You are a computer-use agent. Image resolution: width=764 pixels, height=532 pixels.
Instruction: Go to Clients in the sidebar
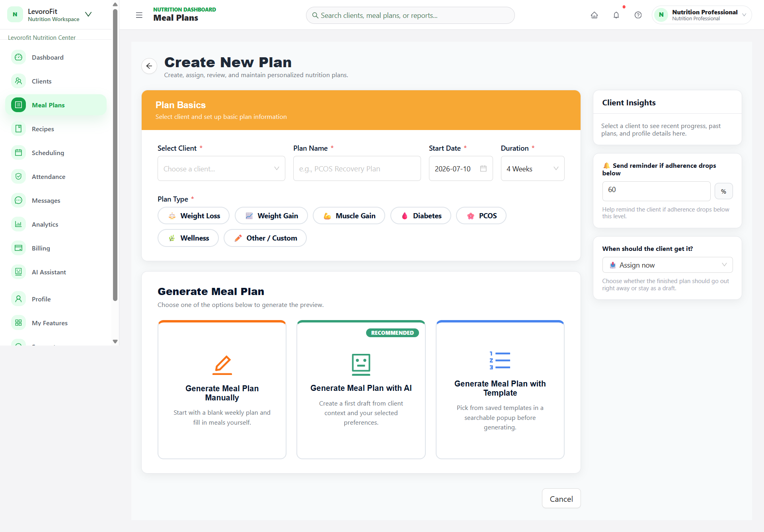[x=56, y=81]
